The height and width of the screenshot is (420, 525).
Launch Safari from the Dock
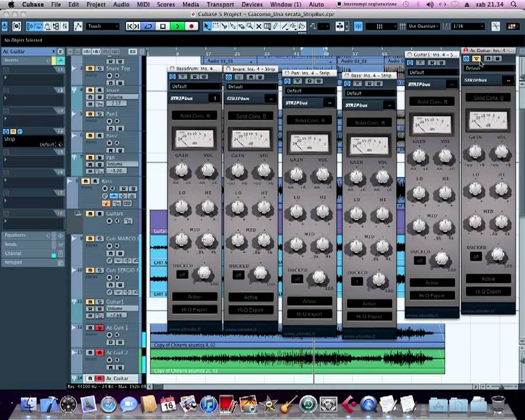coord(108,405)
